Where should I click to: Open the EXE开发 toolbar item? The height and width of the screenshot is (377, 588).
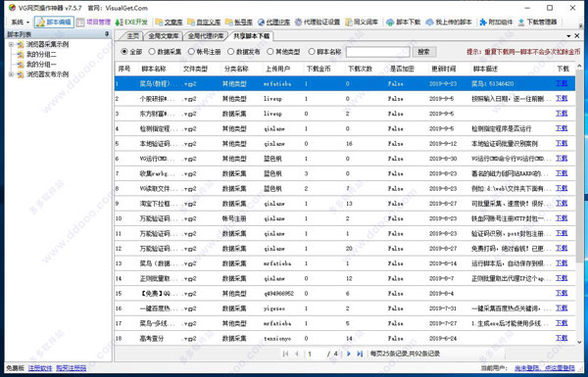click(131, 23)
